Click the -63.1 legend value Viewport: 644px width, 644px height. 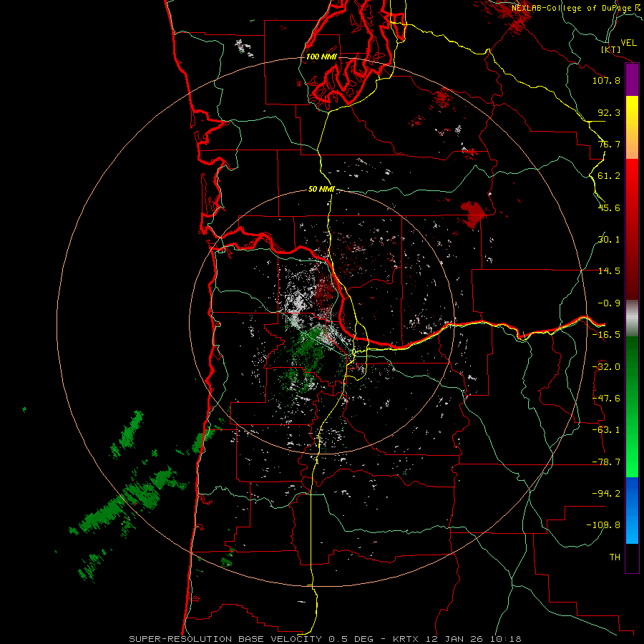point(606,430)
